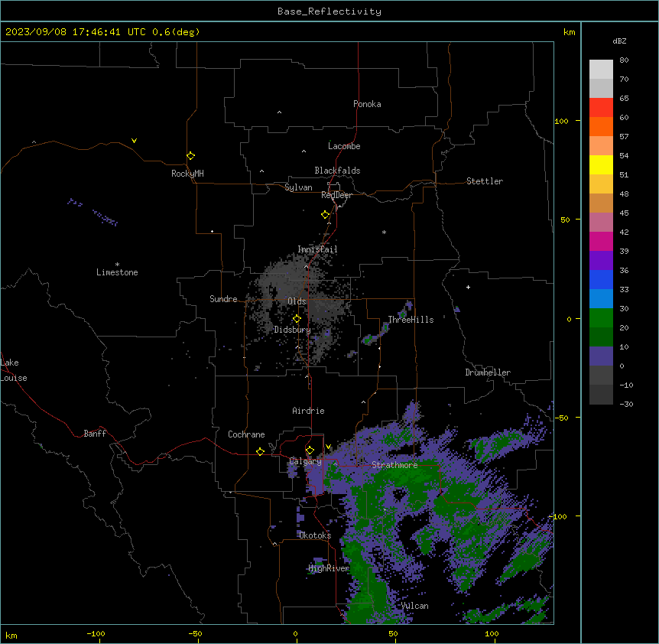Click the Airdrie map label
The height and width of the screenshot is (644, 659).
[309, 411]
